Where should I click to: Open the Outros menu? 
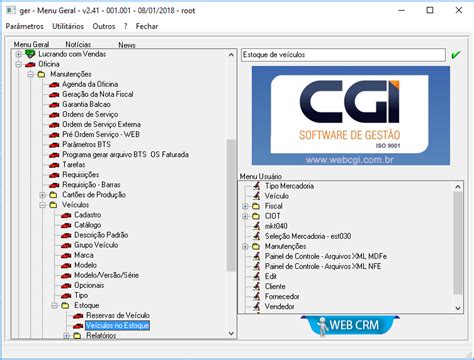104,26
